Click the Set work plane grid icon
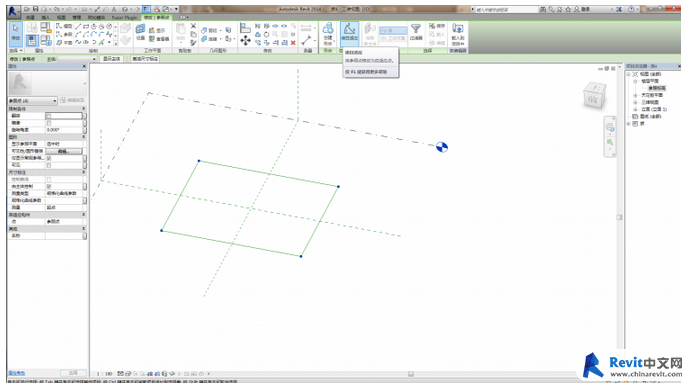 140,29
